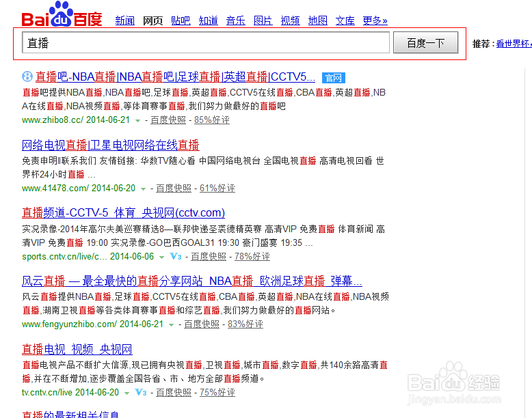
Task: Click the 官网 badge on the first result
Action: click(333, 78)
